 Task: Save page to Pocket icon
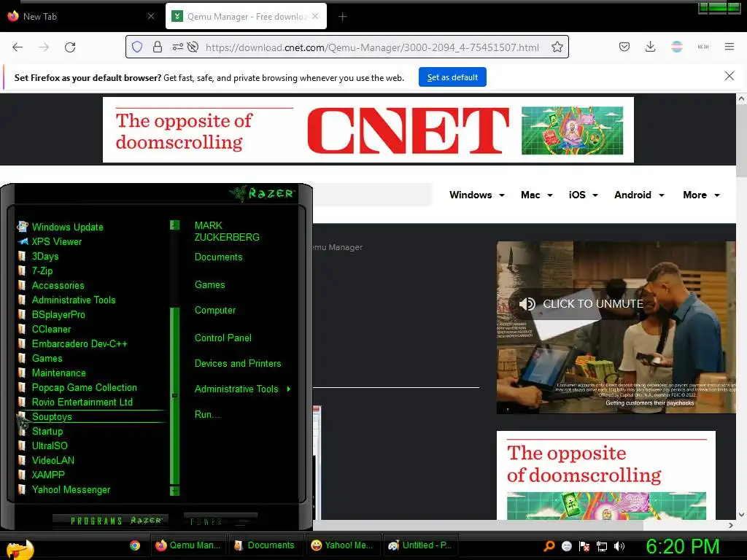point(624,47)
